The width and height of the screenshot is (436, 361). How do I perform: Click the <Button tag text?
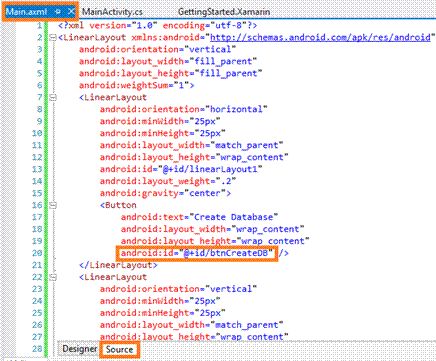click(118, 205)
